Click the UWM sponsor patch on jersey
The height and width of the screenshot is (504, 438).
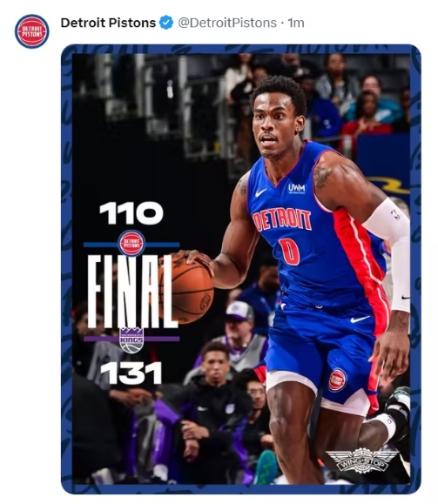point(297,188)
